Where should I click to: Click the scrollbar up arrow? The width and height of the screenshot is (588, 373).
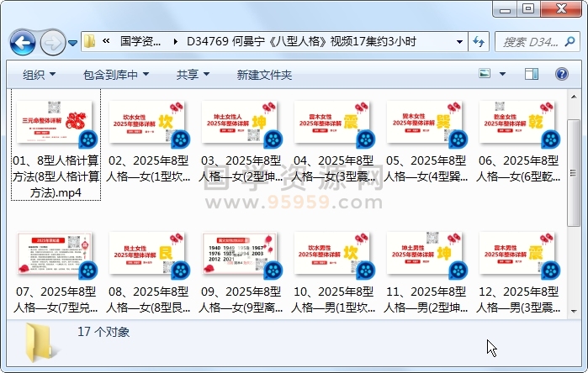point(574,97)
